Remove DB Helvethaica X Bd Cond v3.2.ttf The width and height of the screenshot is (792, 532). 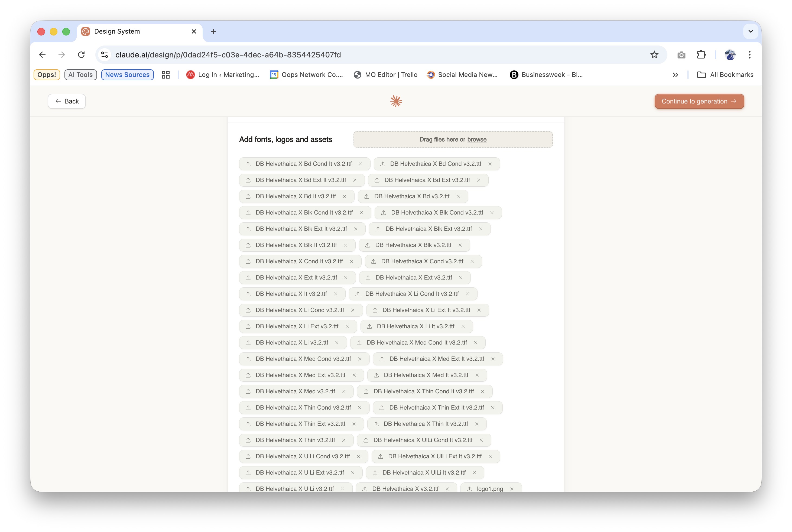pos(490,164)
